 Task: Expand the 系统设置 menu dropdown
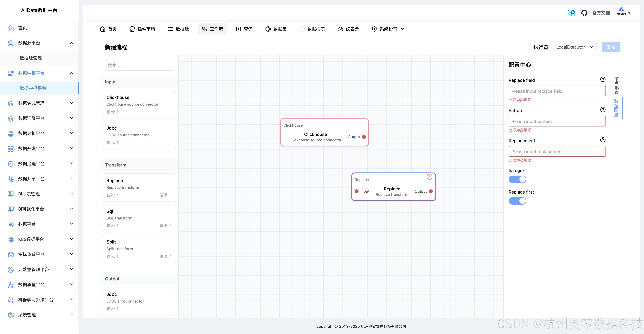pyautogui.click(x=388, y=29)
